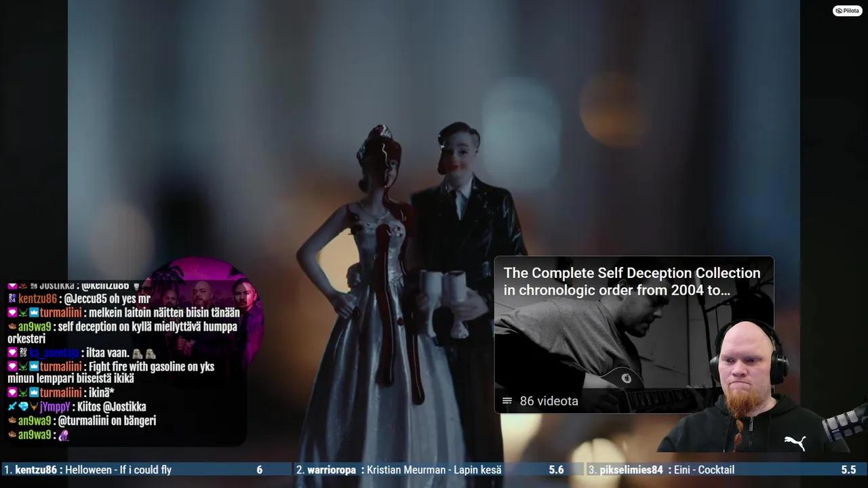The width and height of the screenshot is (868, 488).
Task: Select the "Fight fire with gasoline on yks" message
Action: 152,367
